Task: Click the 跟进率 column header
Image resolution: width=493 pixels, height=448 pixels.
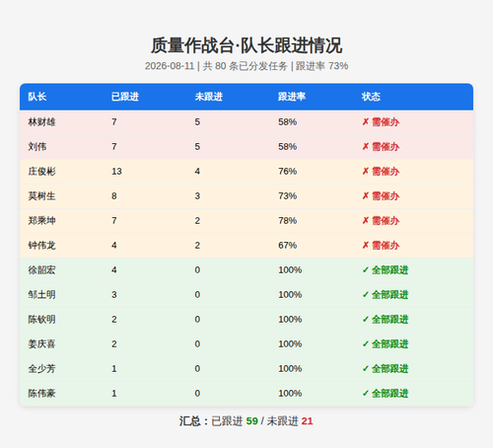Action: 292,97
